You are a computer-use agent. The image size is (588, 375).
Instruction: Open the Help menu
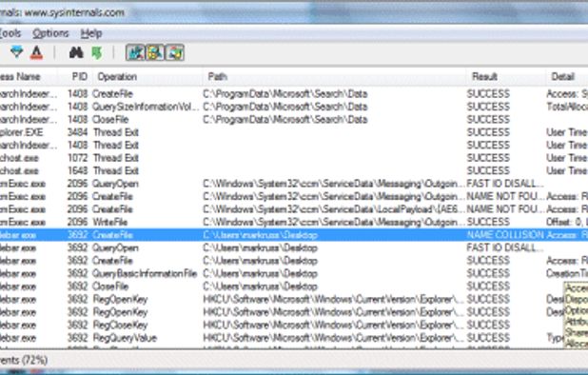point(91,33)
